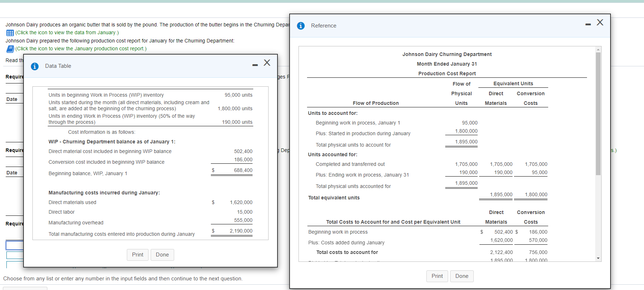Select the '1,800,000 units' value in Data Table
644x290 pixels.
coord(235,108)
